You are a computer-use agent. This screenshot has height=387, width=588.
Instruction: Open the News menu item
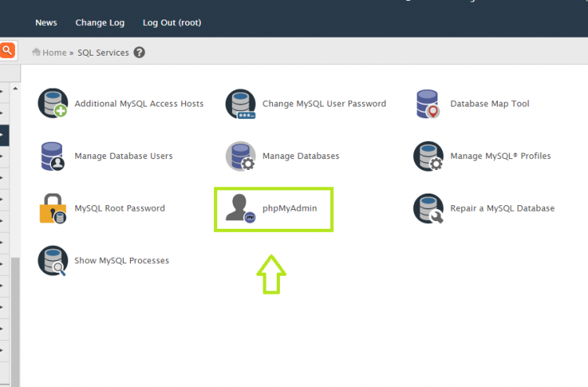pyautogui.click(x=46, y=23)
